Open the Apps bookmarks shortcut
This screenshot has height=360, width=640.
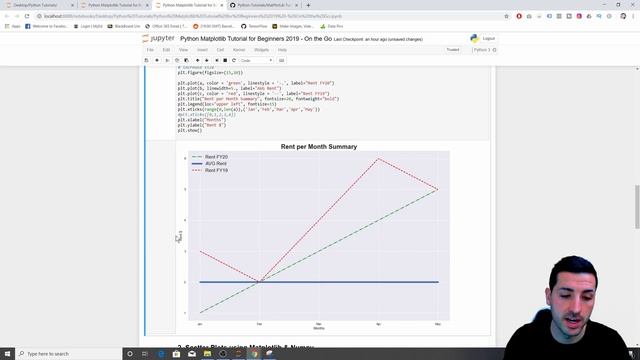point(13,26)
